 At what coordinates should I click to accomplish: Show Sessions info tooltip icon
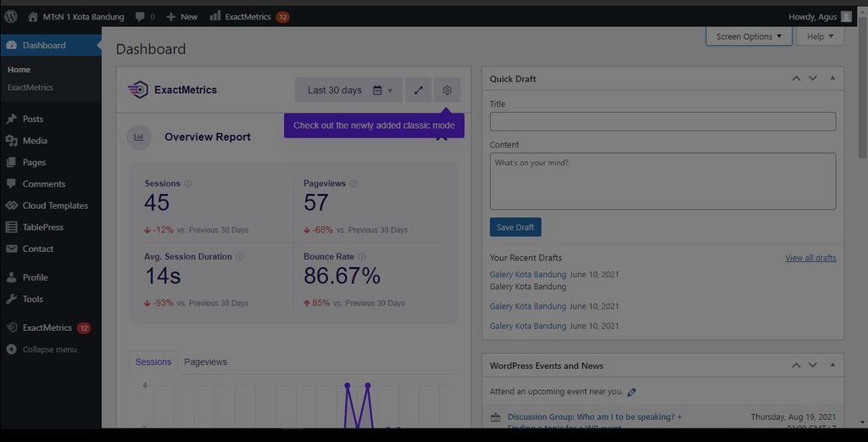tap(188, 183)
